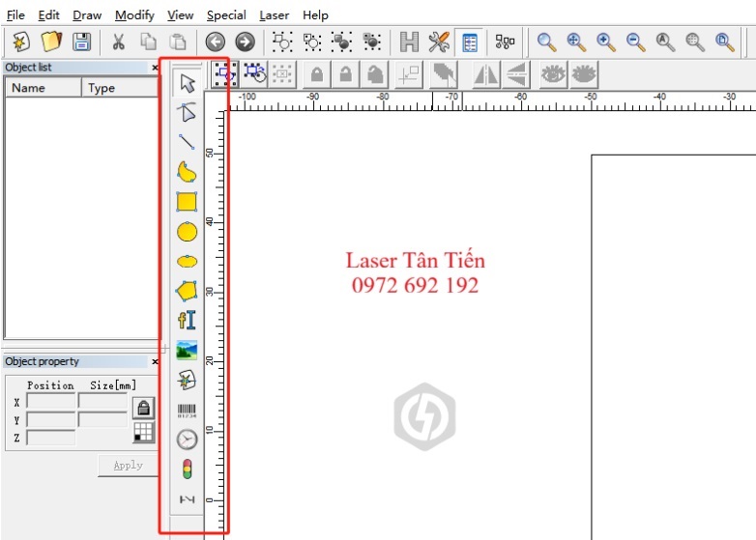Viewport: 756px width, 540px height.
Task: Click the mirror horizontal icon
Action: point(485,74)
